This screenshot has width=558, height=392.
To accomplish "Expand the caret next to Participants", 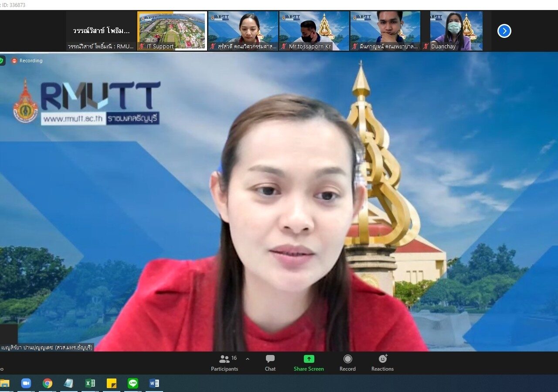I will point(248,359).
